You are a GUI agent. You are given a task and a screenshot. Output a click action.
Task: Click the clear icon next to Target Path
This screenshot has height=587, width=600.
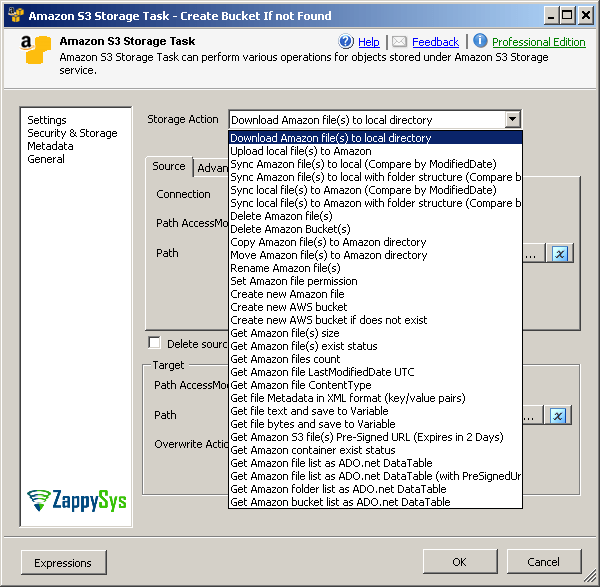[558, 416]
